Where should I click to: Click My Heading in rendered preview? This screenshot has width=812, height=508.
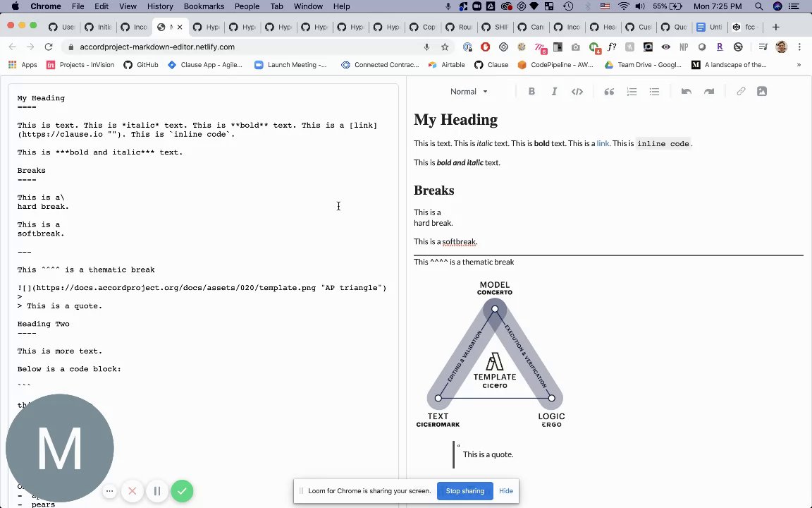pos(455,120)
